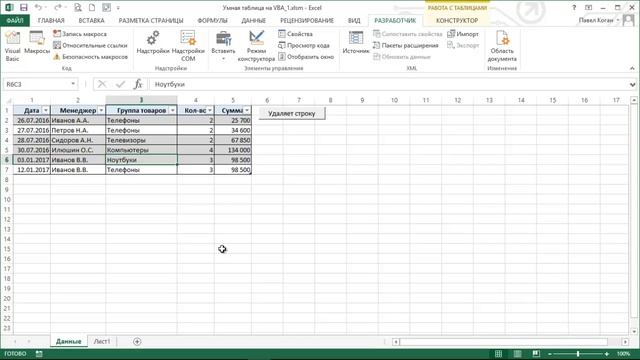The height and width of the screenshot is (360, 640).
Task: Switch to Page Break Preview
Action: [x=536, y=354]
